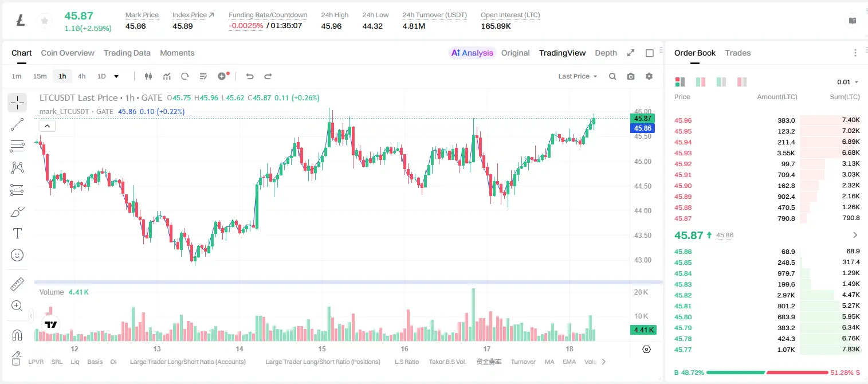The height and width of the screenshot is (384, 868).
Task: Add LTC to favorites with star
Action: tap(44, 21)
